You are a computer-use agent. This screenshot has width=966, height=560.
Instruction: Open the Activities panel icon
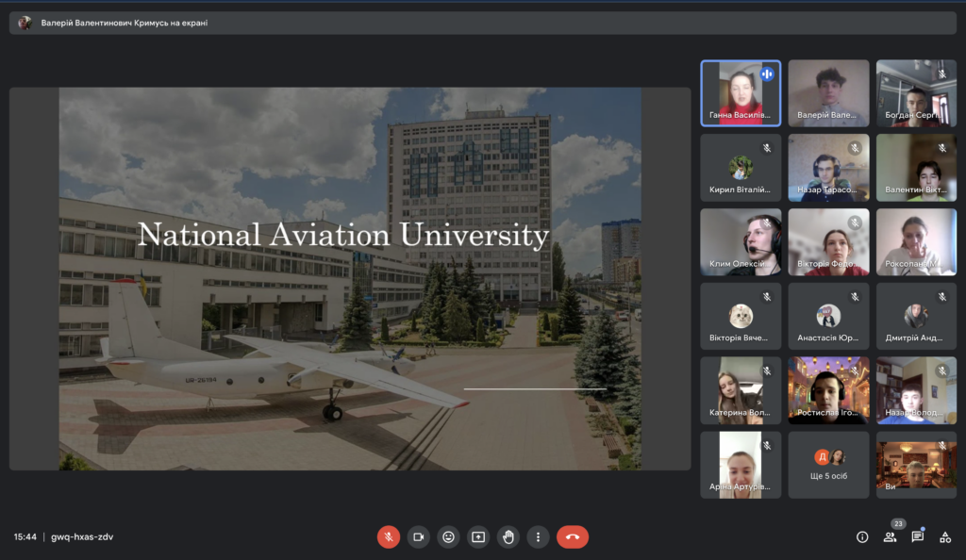(x=945, y=537)
